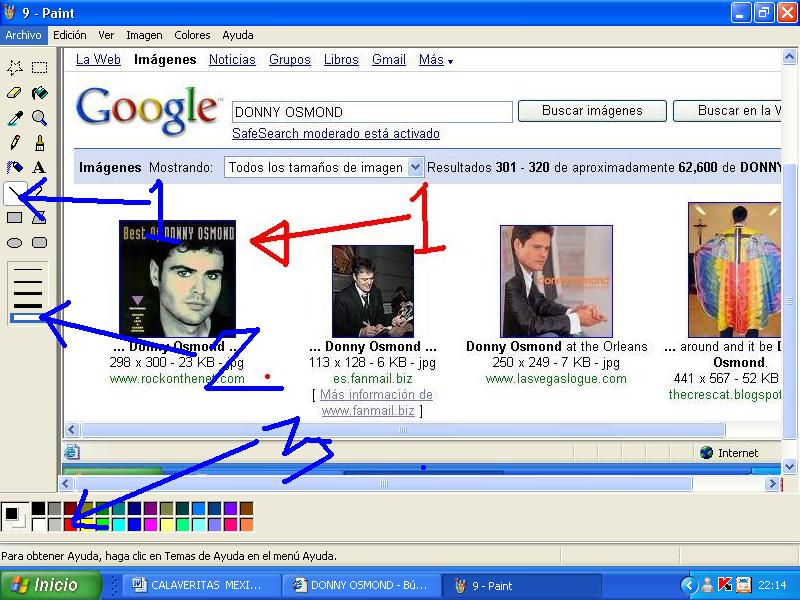800x600 pixels.
Task: Click the Noticias link in canvas
Action: pos(232,60)
